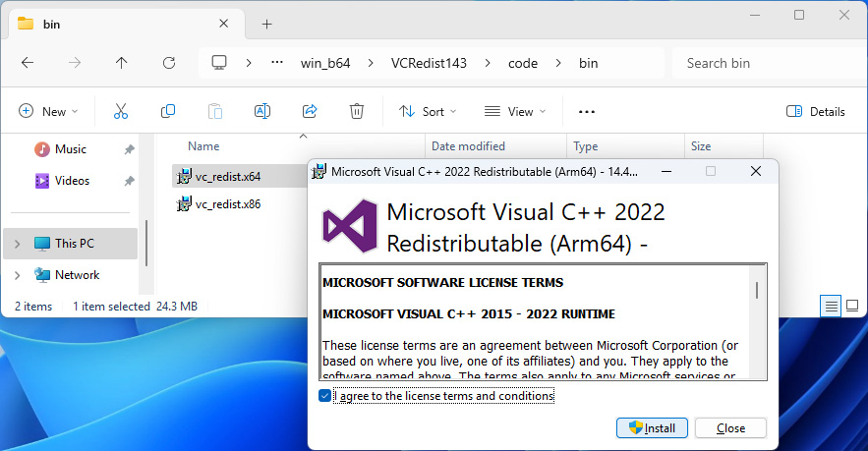Click the Share icon in toolbar
The image size is (868, 451).
(x=310, y=112)
